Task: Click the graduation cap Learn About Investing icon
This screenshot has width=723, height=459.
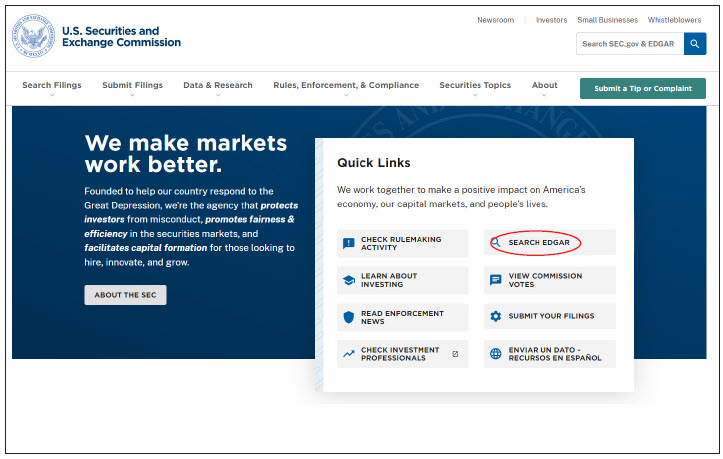Action: coord(349,280)
